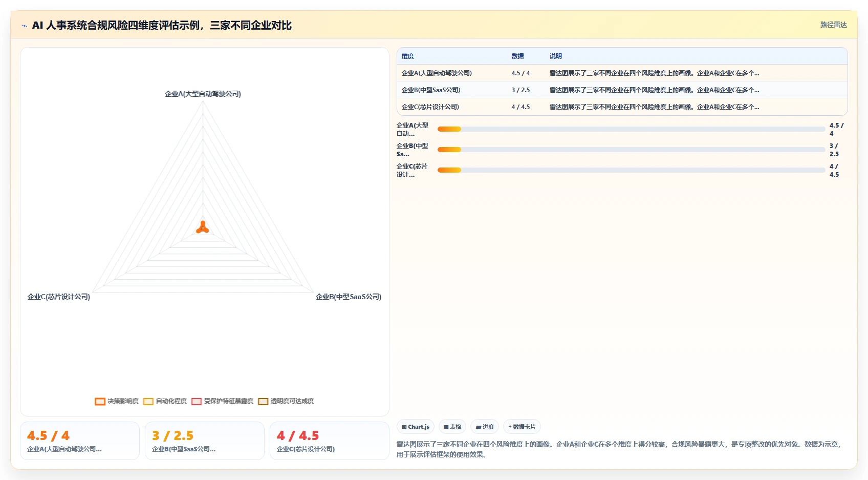This screenshot has height=480, width=868.
Task: Click radar axis label 企业B(中型SaaS公司)
Action: point(349,297)
